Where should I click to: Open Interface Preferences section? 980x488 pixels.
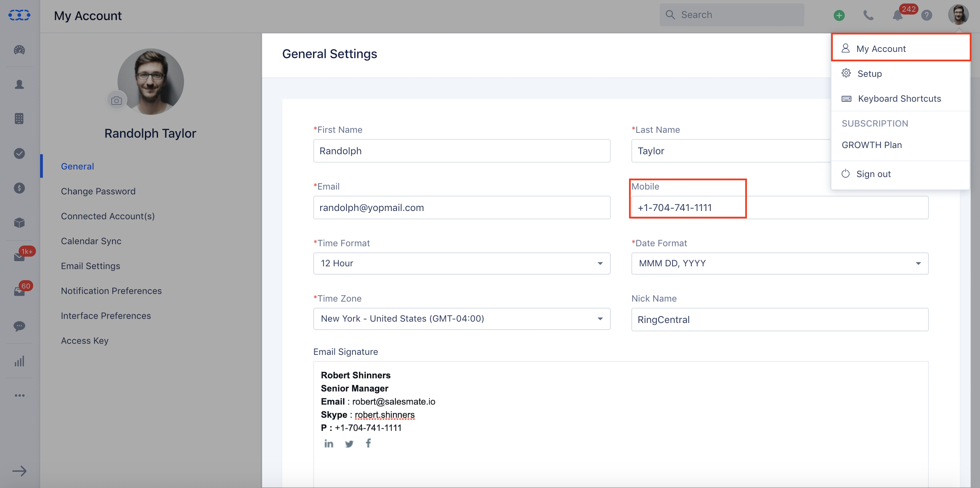click(106, 316)
